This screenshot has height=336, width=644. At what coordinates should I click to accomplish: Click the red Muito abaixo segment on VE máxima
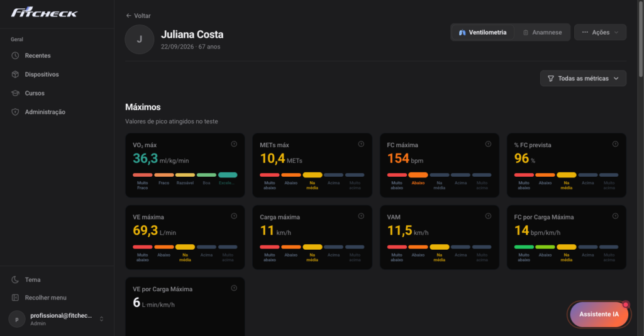[143, 247]
